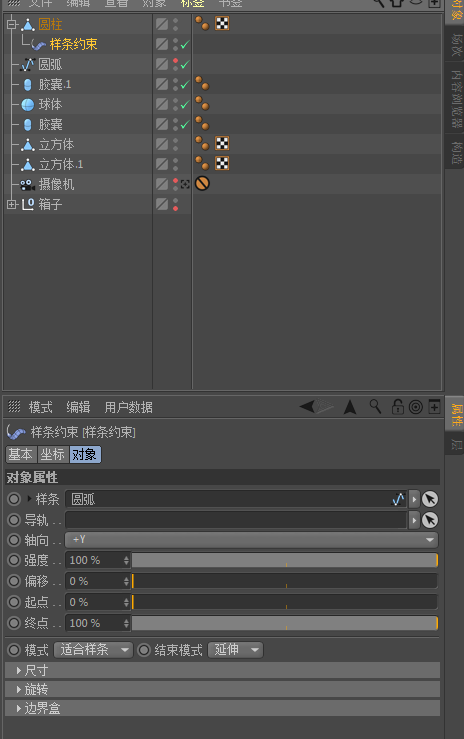Toggle visibility dots of 立方体
The width and height of the screenshot is (464, 739).
click(x=175, y=145)
